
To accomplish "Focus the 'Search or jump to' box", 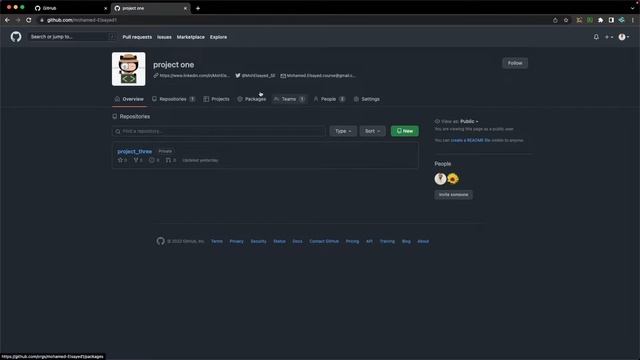I will (72, 37).
